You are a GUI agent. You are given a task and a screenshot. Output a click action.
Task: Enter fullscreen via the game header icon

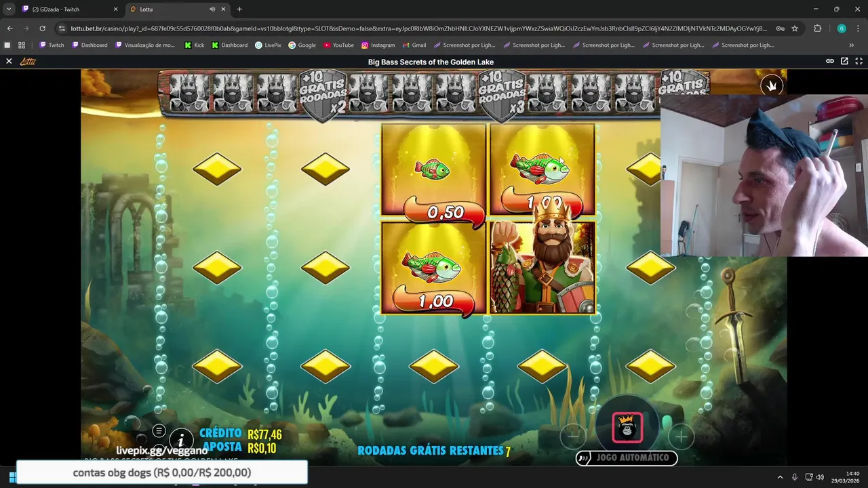tap(859, 61)
